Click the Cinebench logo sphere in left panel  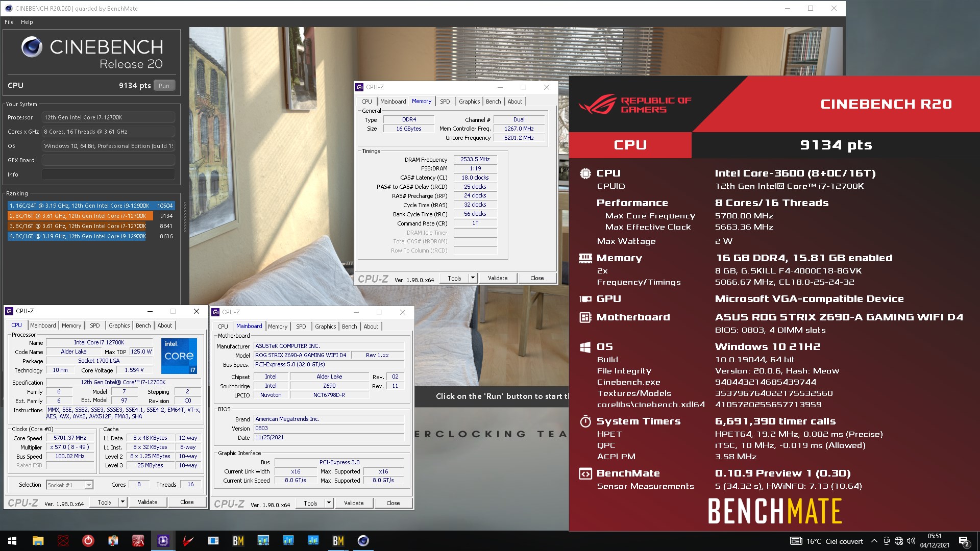[32, 47]
